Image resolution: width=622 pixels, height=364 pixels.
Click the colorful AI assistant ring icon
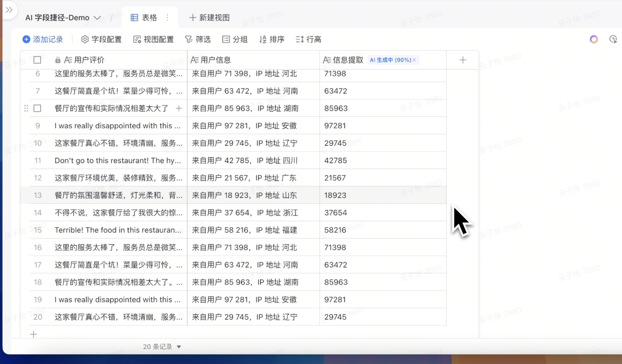click(x=594, y=40)
